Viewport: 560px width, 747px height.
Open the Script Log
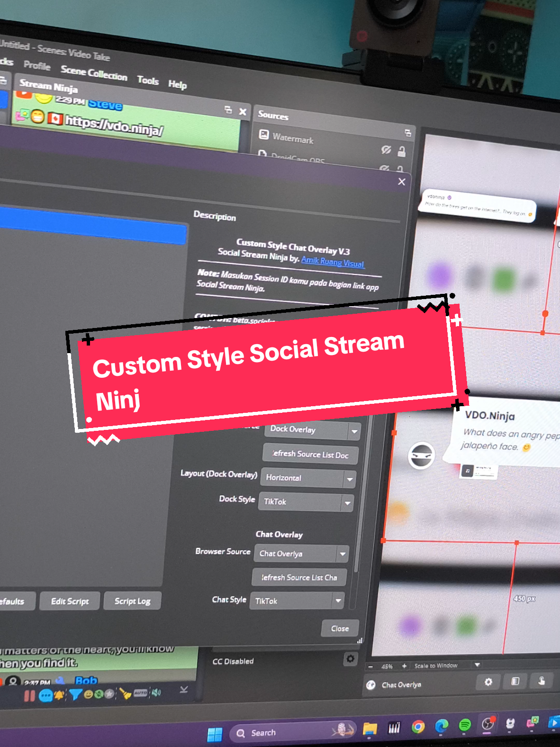[132, 601]
